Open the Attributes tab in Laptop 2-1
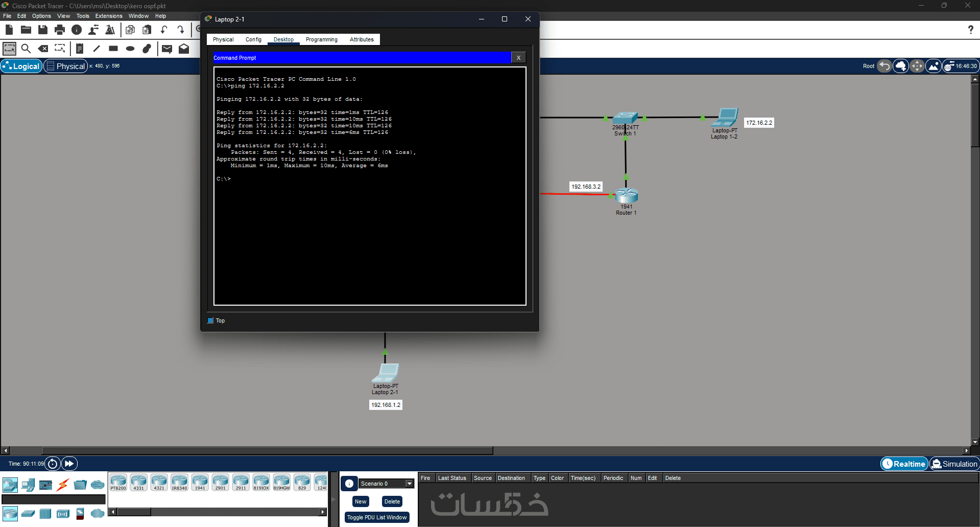Screen dimensions: 980x527 pos(362,39)
